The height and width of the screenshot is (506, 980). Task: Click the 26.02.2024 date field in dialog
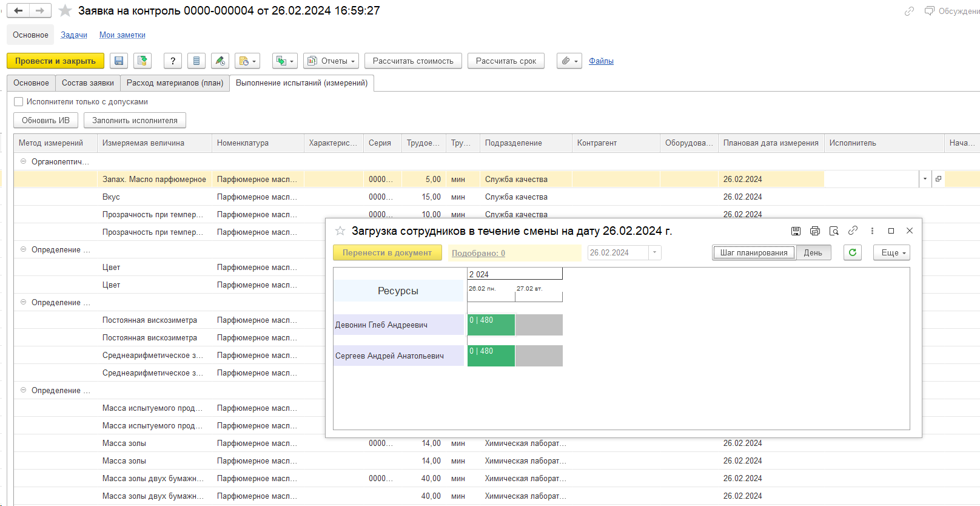[617, 253]
